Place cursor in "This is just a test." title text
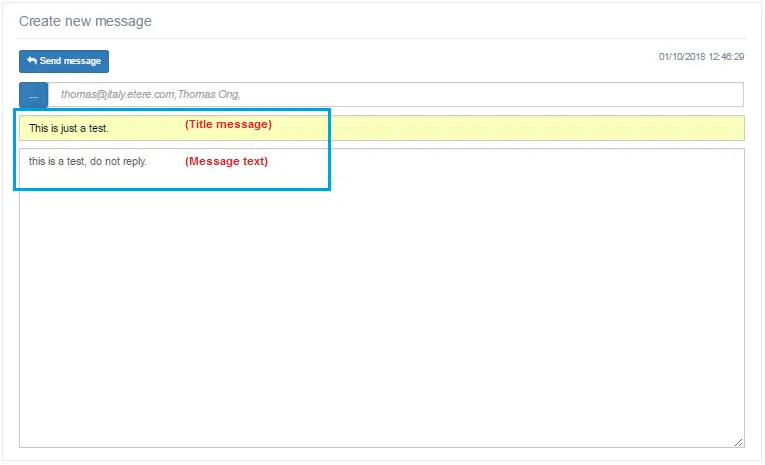The width and height of the screenshot is (765, 465). (68, 128)
